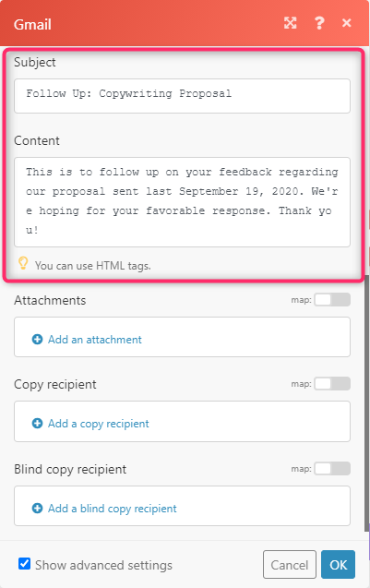Click the plus icon beside Add a copy recipient
This screenshot has height=588, width=370.
[37, 424]
